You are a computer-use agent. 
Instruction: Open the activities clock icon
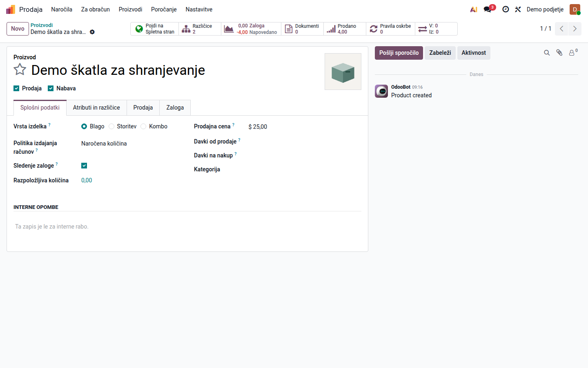506,9
